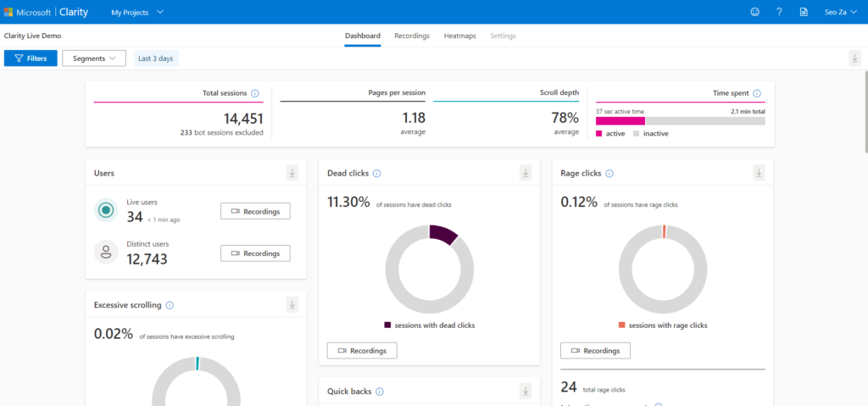Click the 24 total rage clicks value

click(569, 387)
